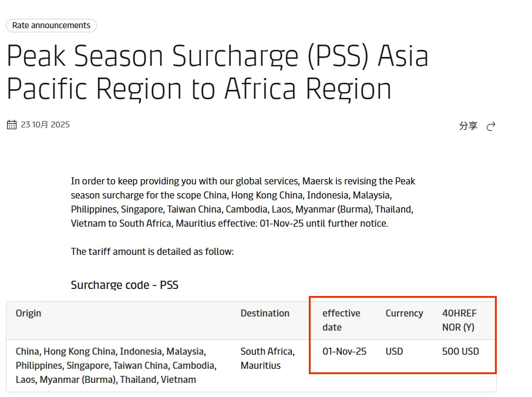
Task: Click the effective date column header
Action: 341,320
